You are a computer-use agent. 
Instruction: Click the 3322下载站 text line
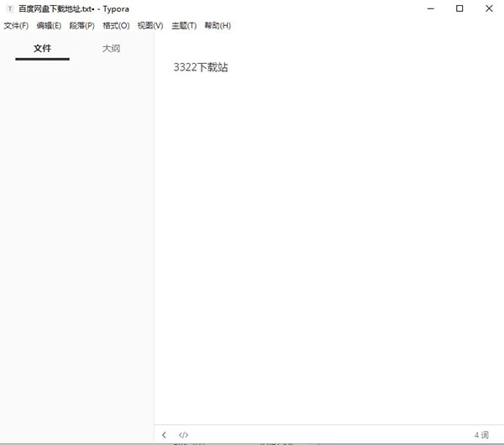click(x=201, y=67)
